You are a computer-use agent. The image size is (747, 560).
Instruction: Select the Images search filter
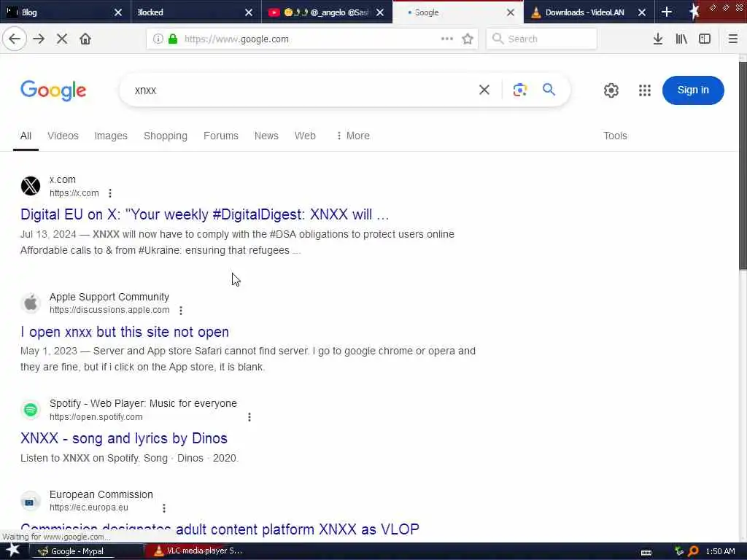pyautogui.click(x=111, y=136)
